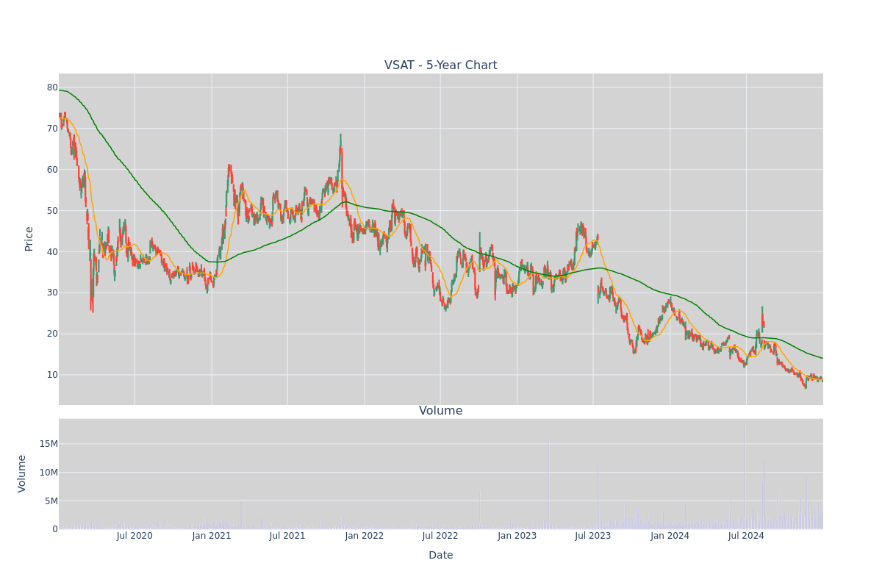Click the "Jul 2024" date tick label
Image resolution: width=882 pixels, height=588 pixels.
(746, 536)
